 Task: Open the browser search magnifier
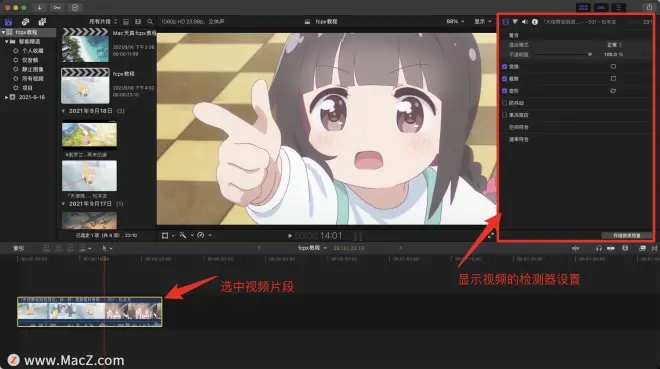pyautogui.click(x=150, y=21)
